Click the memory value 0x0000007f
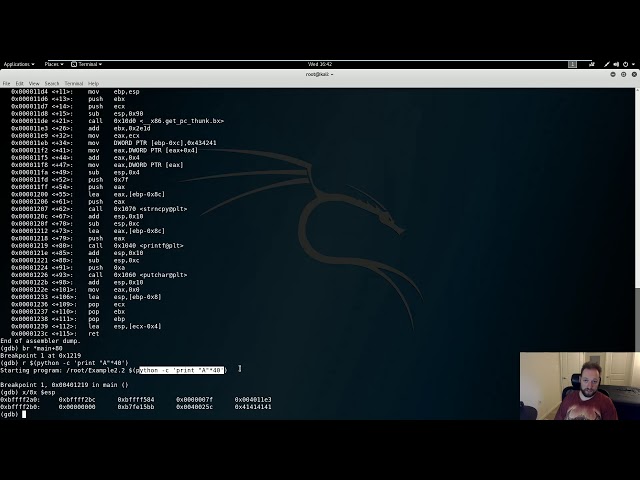The image size is (640, 480). tap(194, 400)
